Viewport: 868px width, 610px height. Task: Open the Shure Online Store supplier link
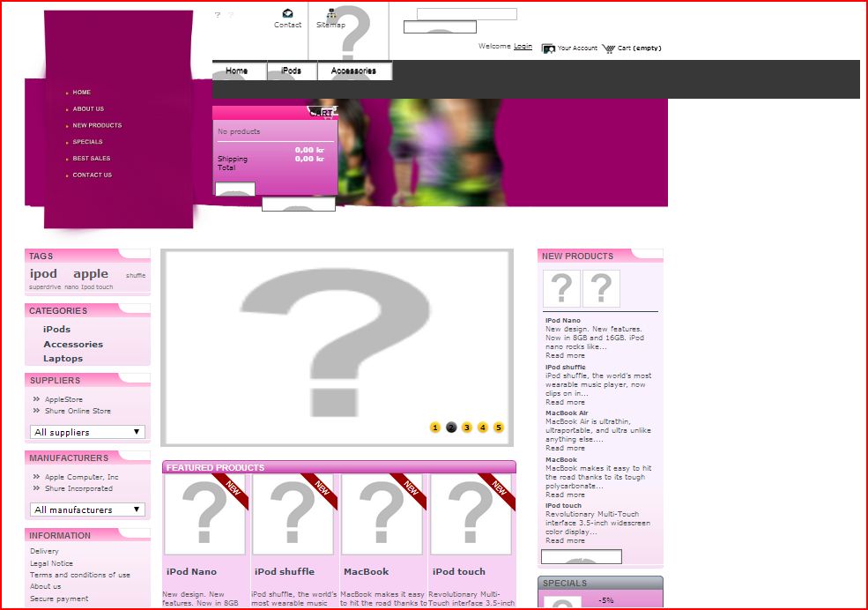78,412
